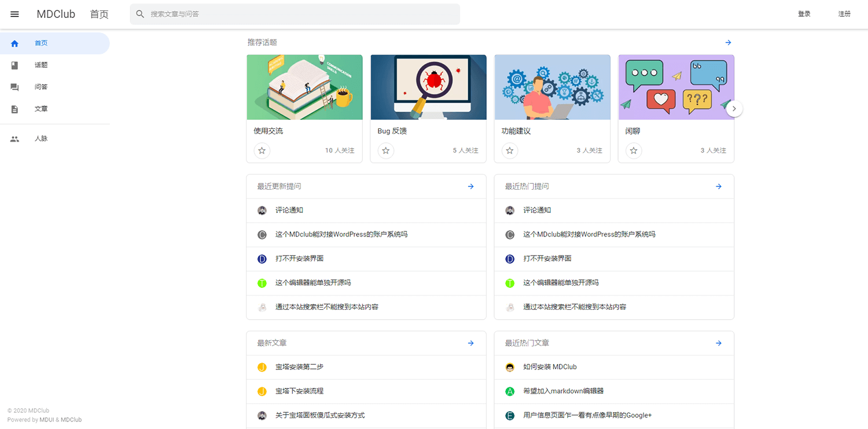Viewport: 868px width, 429px height.
Task: Open 最近更新提问 list with its arrow
Action: [x=471, y=186]
